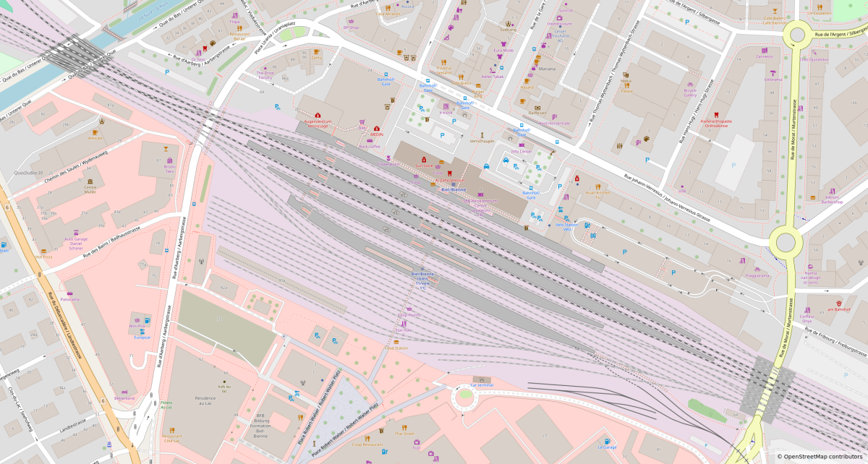Click the Bicycle Gallery shop icon
The image size is (868, 464).
690,85
